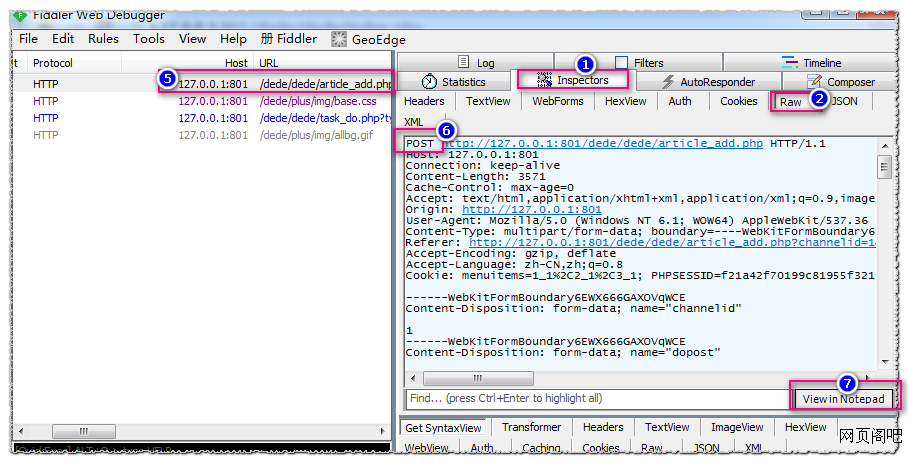Open request Cookies inspector tab
The height and width of the screenshot is (463, 908).
click(739, 101)
